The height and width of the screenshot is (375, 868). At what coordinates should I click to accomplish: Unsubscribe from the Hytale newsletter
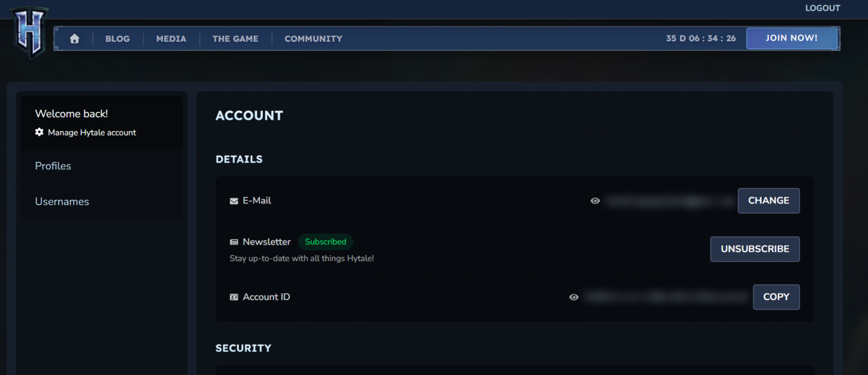tap(754, 248)
